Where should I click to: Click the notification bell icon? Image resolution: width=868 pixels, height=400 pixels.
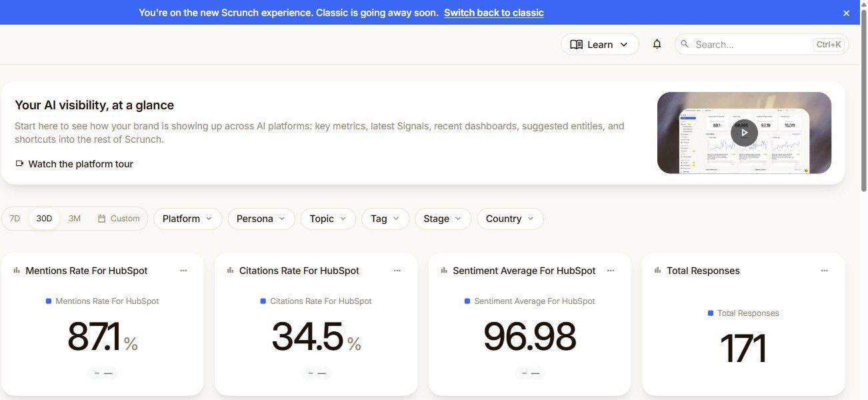pos(657,44)
